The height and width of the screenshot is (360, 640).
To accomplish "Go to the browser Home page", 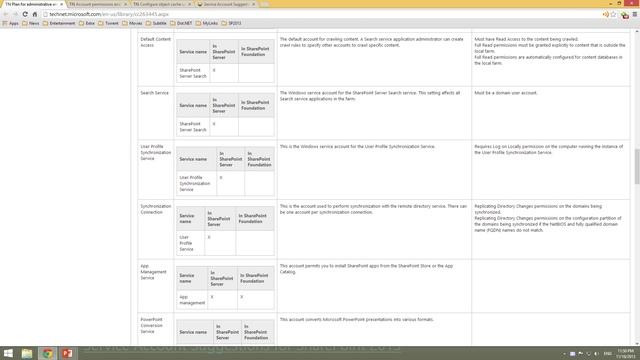I will tap(35, 14).
